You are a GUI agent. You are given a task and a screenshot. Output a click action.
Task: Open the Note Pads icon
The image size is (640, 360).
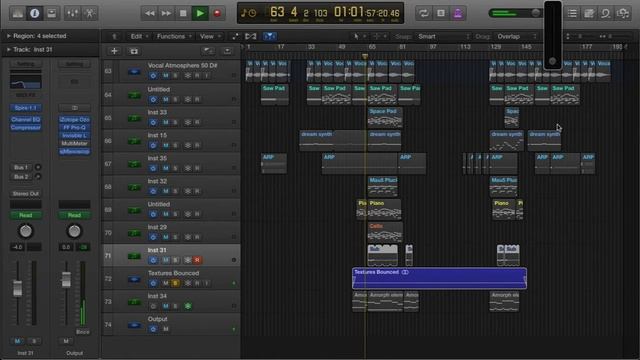[589, 13]
